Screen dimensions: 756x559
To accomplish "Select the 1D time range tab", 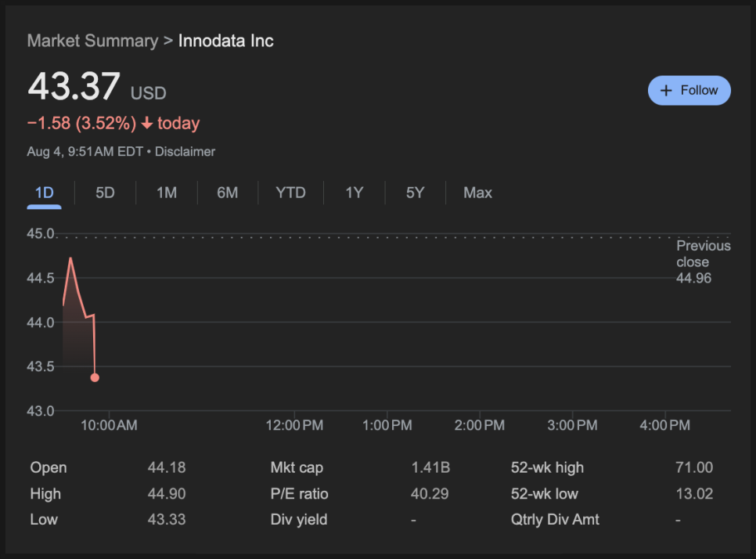I will (x=45, y=193).
